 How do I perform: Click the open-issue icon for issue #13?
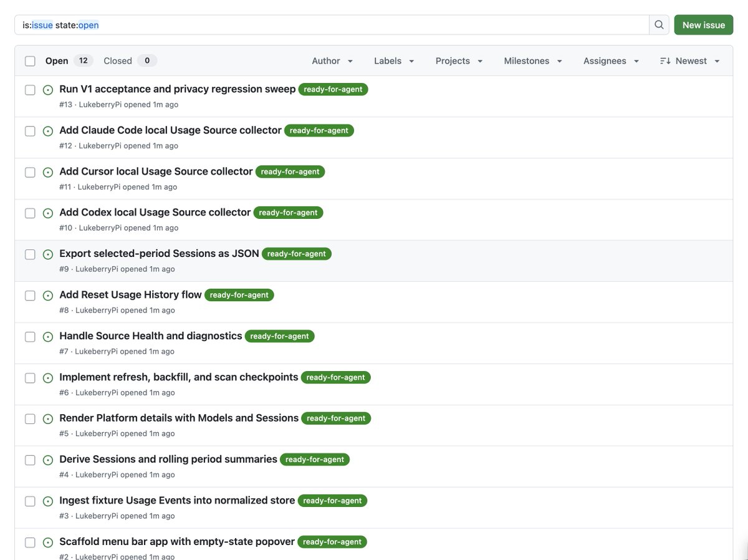click(48, 90)
